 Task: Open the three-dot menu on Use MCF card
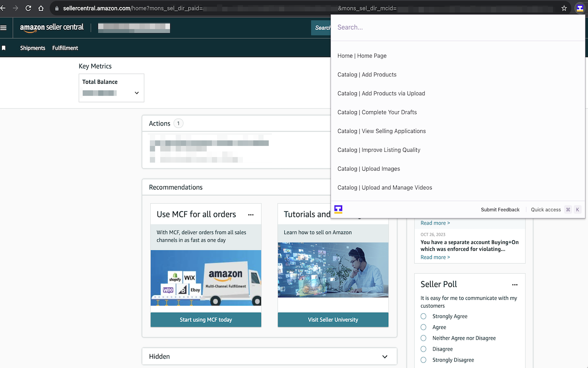(x=251, y=215)
